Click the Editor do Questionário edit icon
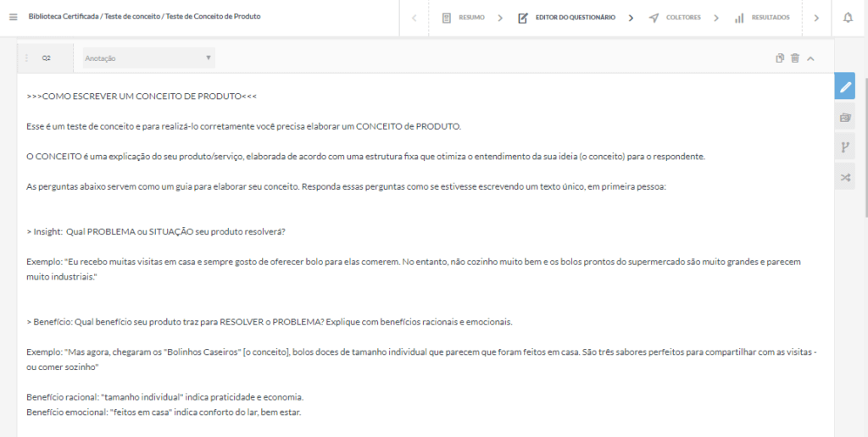This screenshot has width=868, height=437. pos(523,18)
